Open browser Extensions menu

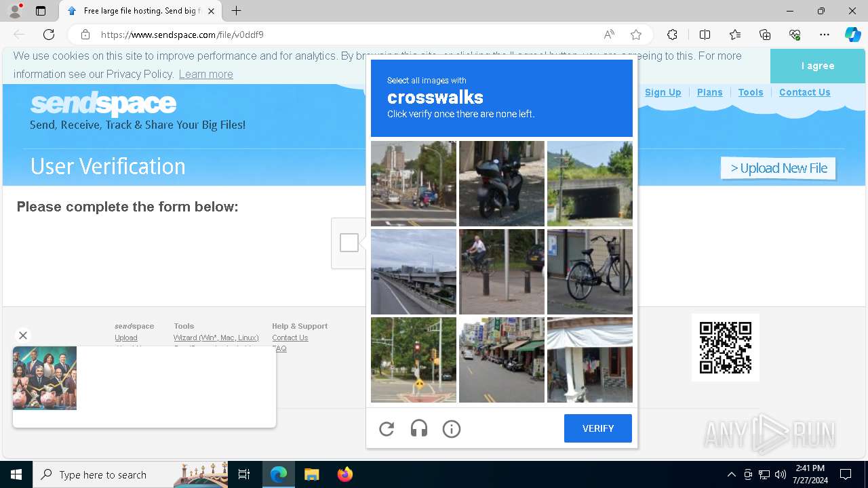(672, 35)
